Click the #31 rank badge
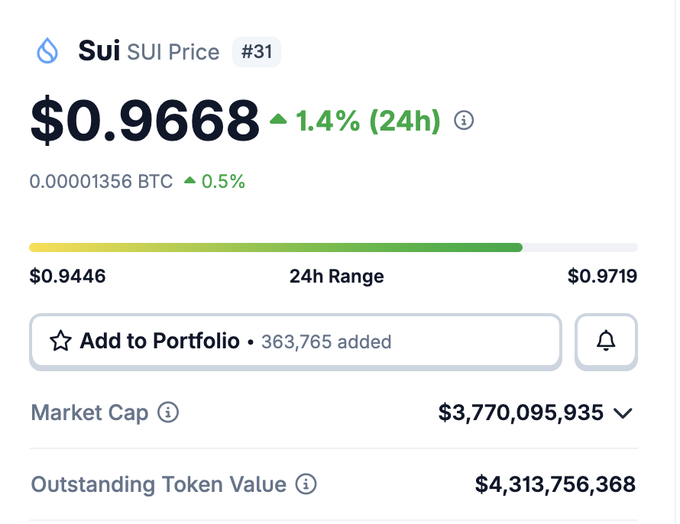This screenshot has width=680, height=524. point(257,52)
